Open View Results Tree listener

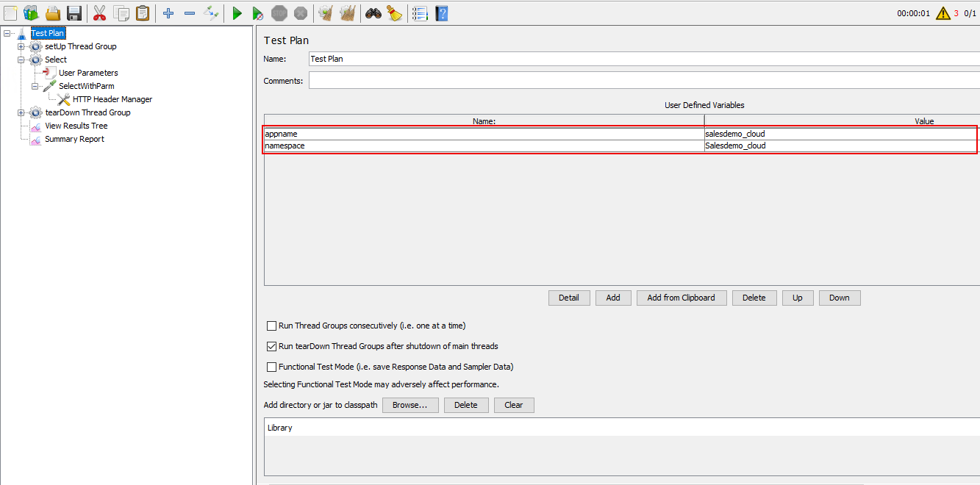click(76, 126)
